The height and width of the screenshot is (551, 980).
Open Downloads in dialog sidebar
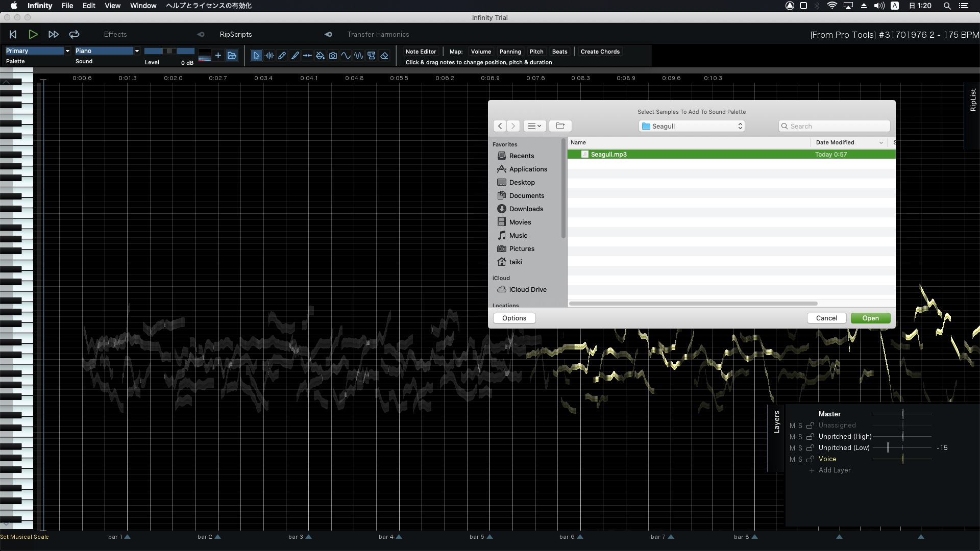[526, 209]
